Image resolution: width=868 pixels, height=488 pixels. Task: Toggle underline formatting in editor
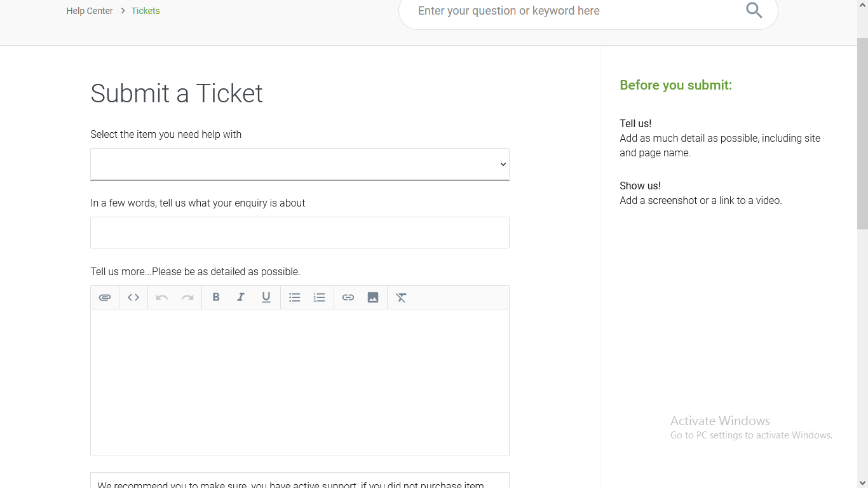266,297
